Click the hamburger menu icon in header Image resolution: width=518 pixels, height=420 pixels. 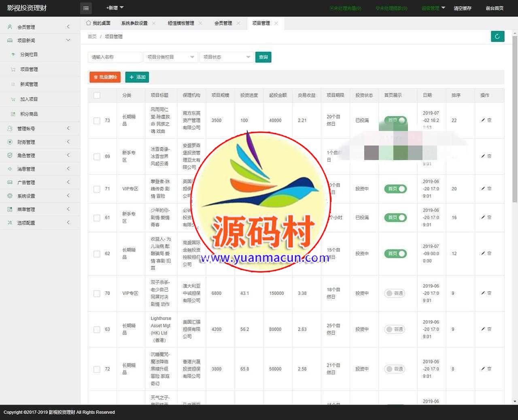click(x=86, y=8)
